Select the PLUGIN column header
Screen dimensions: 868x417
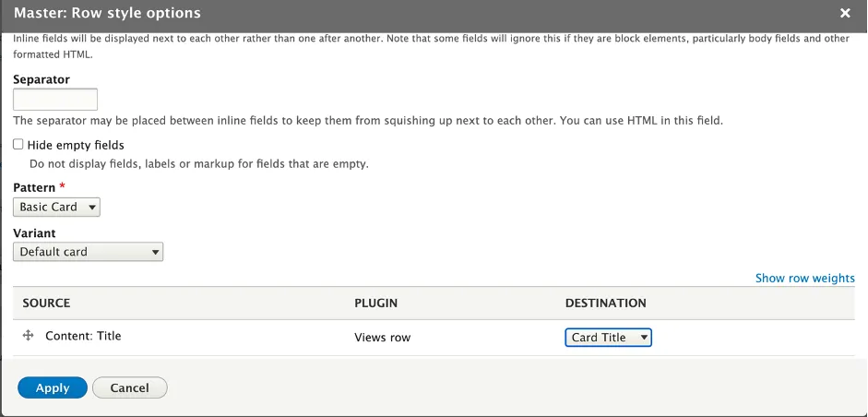pyautogui.click(x=375, y=303)
